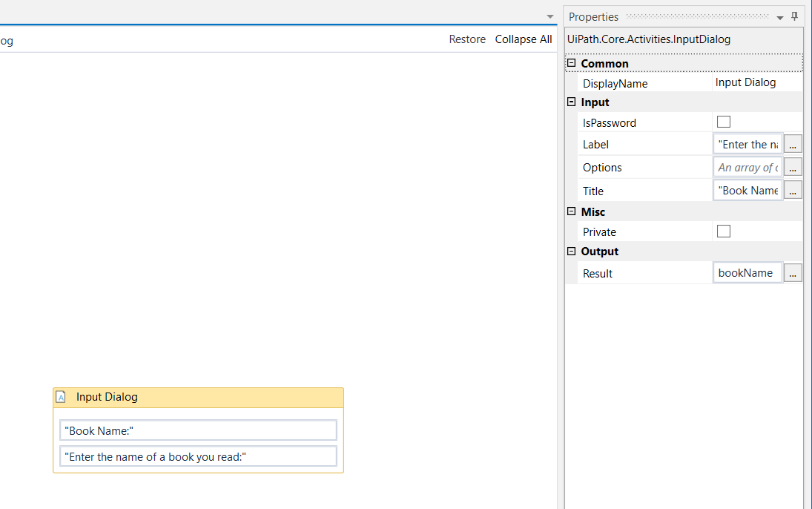Collapse the Input property section
This screenshot has width=812, height=509.
click(x=571, y=102)
